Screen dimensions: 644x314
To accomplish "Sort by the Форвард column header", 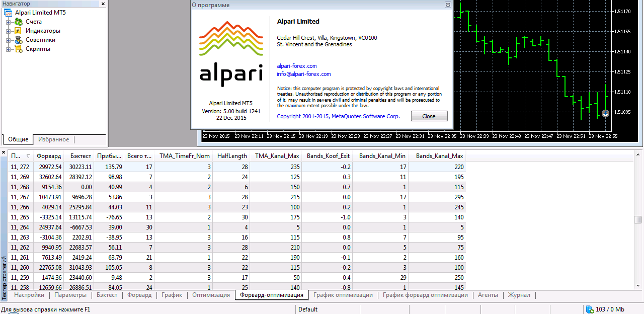I will pos(49,156).
